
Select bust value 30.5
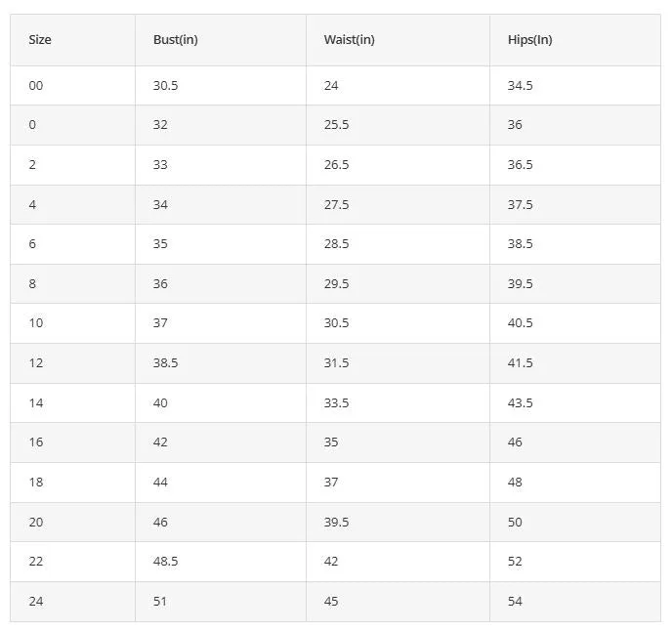point(165,85)
